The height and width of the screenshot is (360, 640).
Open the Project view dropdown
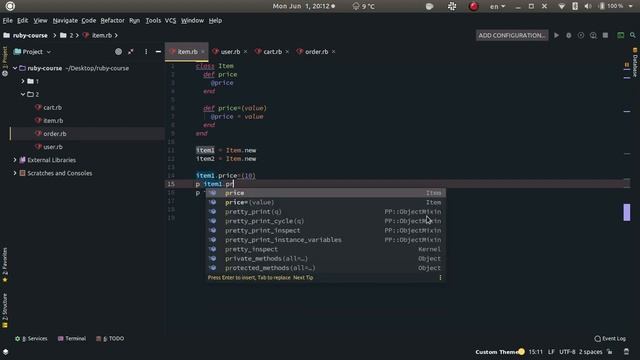(33, 52)
